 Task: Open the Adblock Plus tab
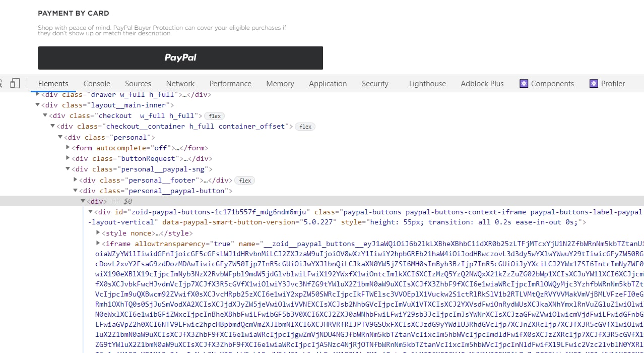coord(482,84)
